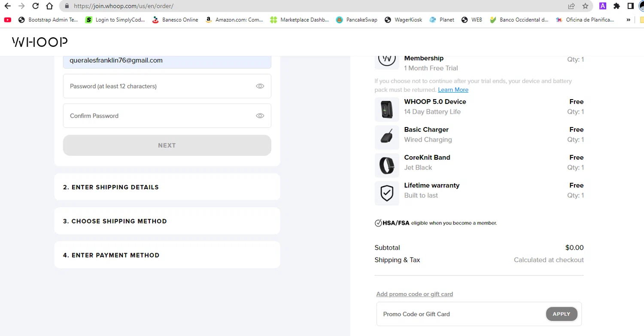
Task: Open Banco Occidental d... bookmark
Action: [519, 20]
